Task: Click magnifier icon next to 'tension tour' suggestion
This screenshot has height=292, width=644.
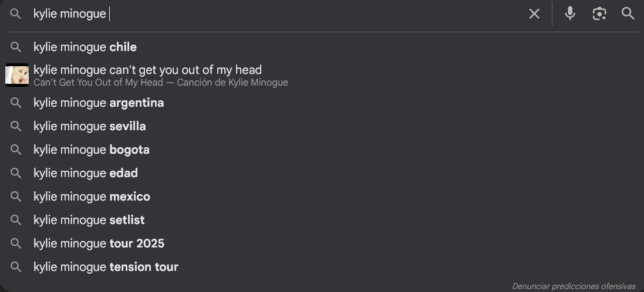Action: [16, 267]
